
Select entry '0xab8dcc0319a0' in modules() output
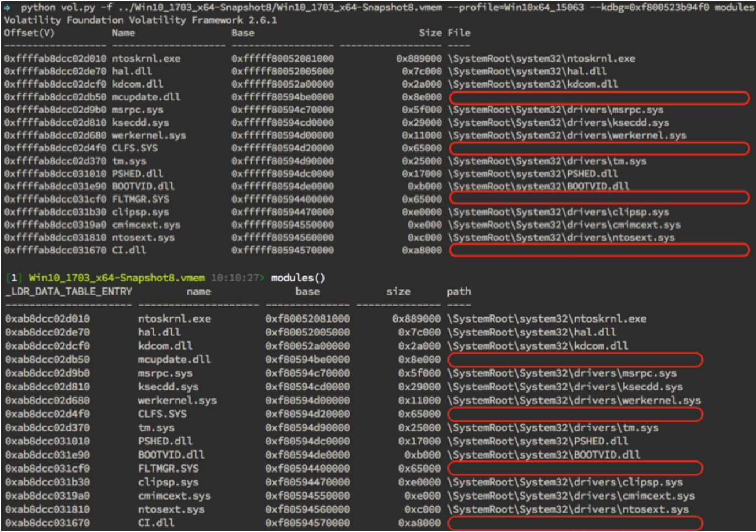[x=47, y=496]
